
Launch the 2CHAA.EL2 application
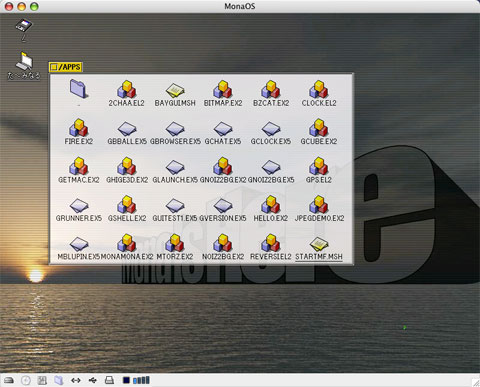pyautogui.click(x=127, y=89)
